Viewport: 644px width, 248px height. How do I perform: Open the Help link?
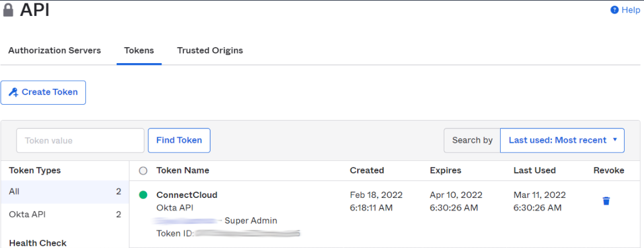click(x=630, y=10)
